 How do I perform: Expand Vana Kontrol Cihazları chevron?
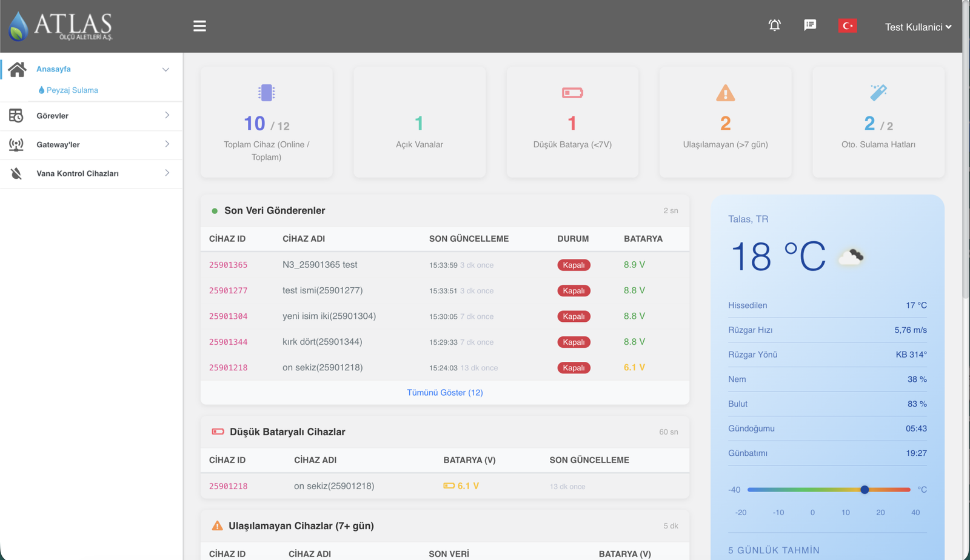[x=167, y=173]
